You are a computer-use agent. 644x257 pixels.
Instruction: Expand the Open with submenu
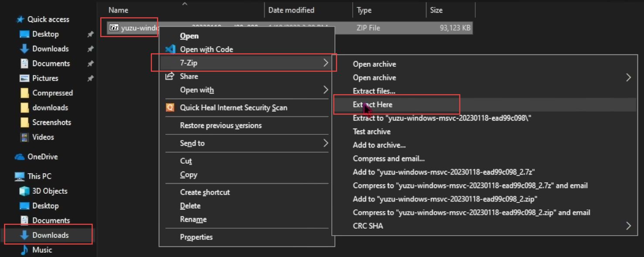(x=246, y=90)
